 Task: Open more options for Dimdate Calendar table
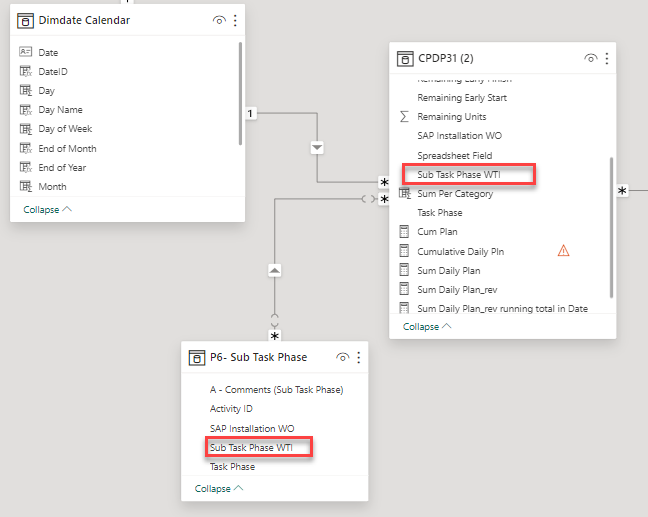point(235,20)
